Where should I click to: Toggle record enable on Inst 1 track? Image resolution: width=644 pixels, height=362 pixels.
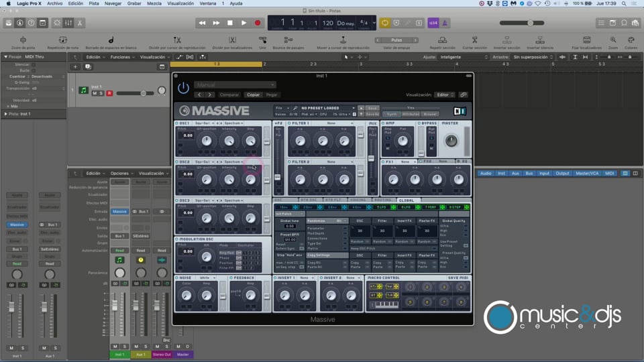[109, 94]
